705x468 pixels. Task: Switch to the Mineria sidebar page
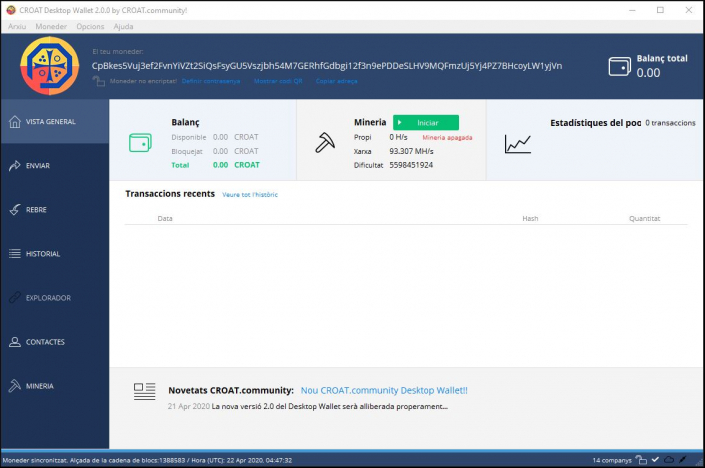54,386
